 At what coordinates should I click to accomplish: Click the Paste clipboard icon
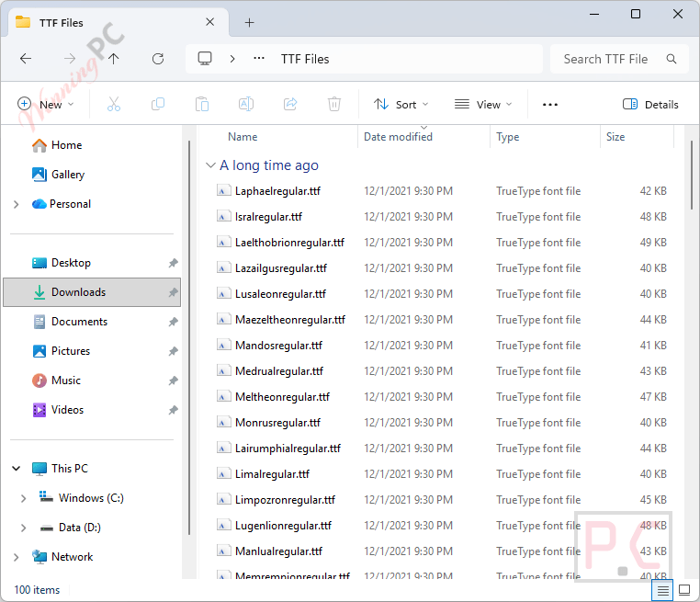coord(202,105)
